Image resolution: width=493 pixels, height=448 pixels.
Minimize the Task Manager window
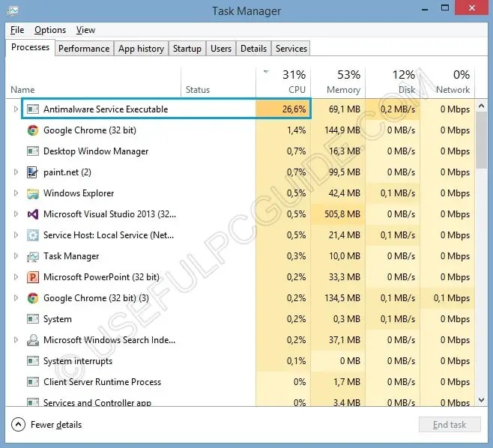tap(425, 8)
